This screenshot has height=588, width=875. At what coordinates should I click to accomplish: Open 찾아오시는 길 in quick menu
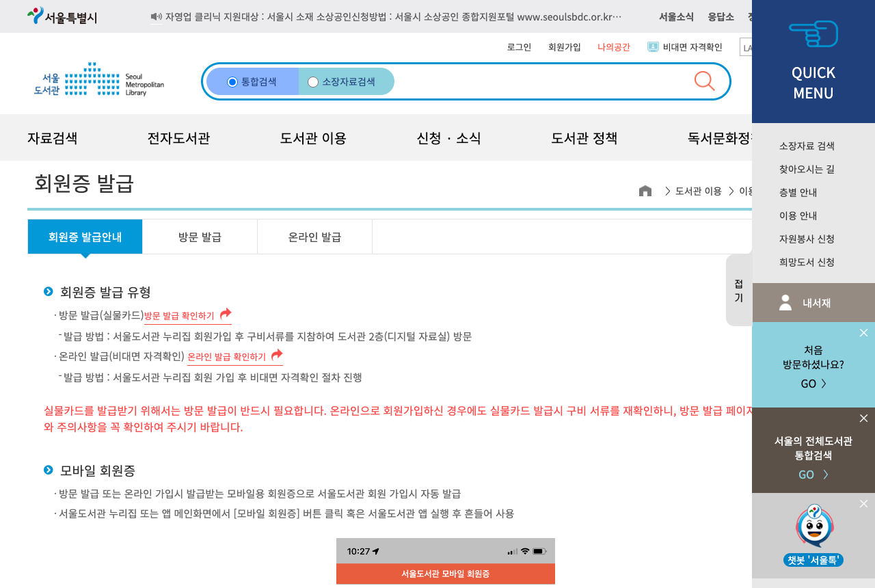(x=807, y=169)
